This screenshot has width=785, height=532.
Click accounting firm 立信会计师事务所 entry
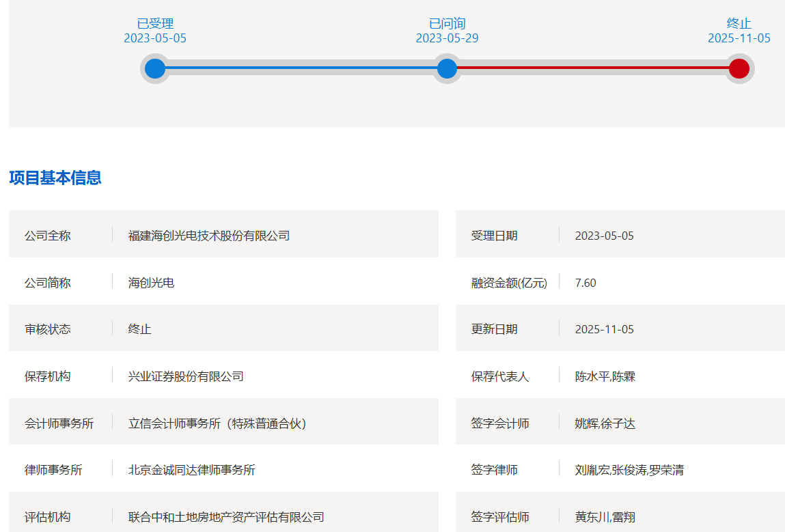pos(217,423)
